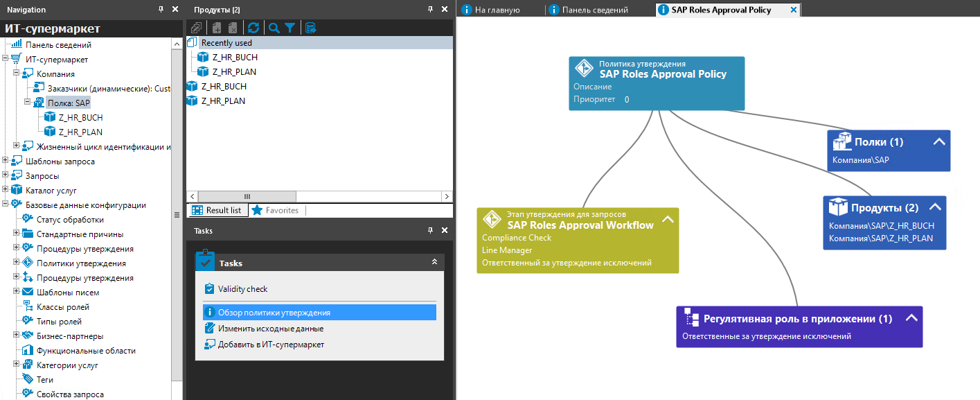Screen dimensions: 980x400
Task: Click the scroll right arrow of Продукты list
Action: point(447,196)
